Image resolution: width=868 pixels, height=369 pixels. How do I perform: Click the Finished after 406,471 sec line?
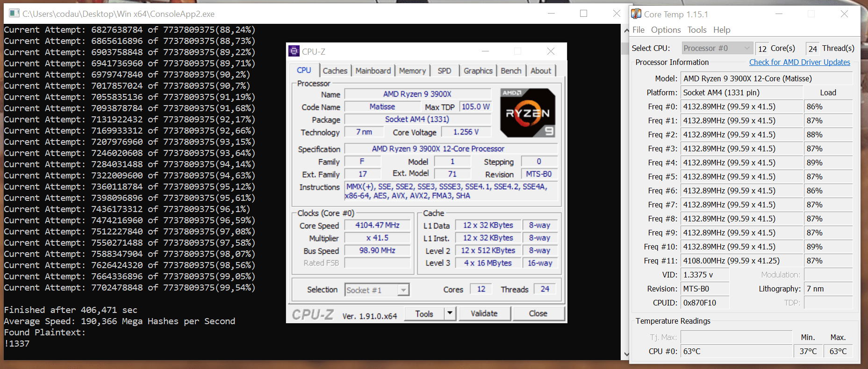71,310
